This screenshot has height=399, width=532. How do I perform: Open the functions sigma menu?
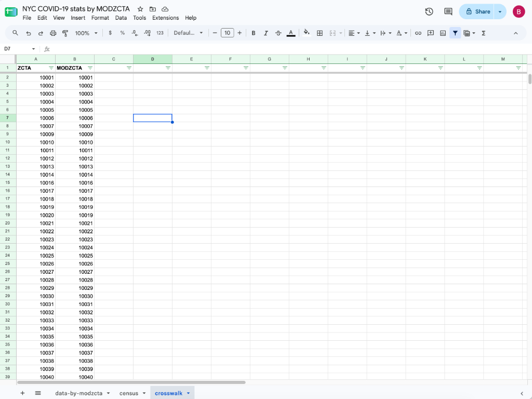tap(484, 33)
